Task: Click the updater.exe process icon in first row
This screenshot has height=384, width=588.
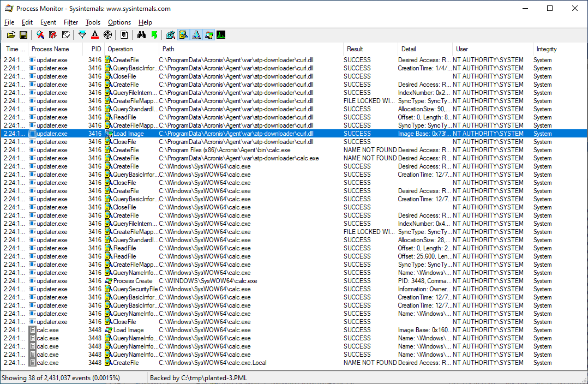Action: point(32,60)
